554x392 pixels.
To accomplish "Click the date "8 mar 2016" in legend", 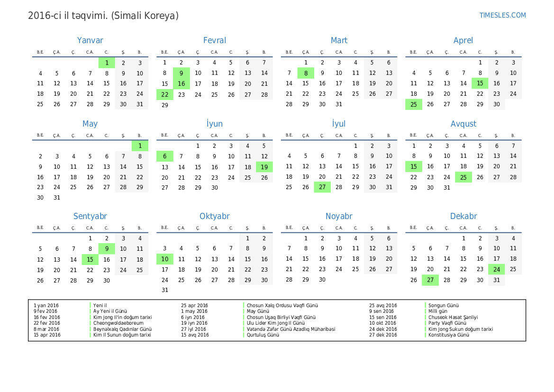I will [46, 329].
